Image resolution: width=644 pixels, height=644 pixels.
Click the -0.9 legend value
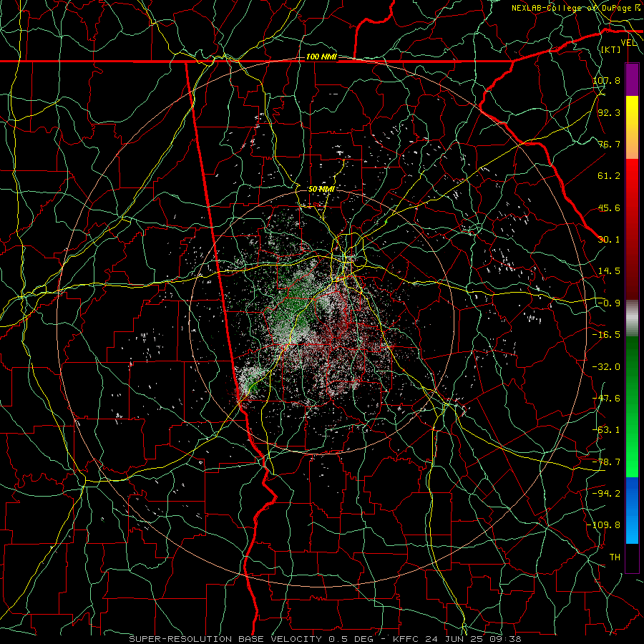pyautogui.click(x=609, y=303)
